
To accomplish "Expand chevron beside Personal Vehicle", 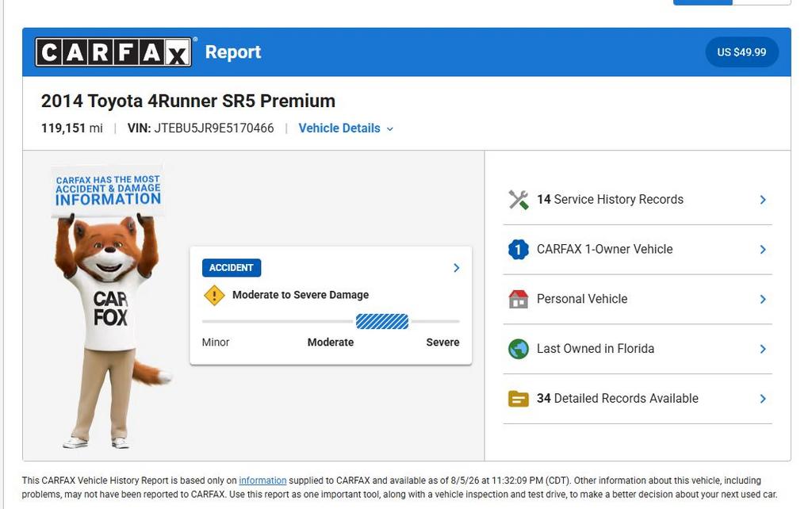I will [x=763, y=299].
